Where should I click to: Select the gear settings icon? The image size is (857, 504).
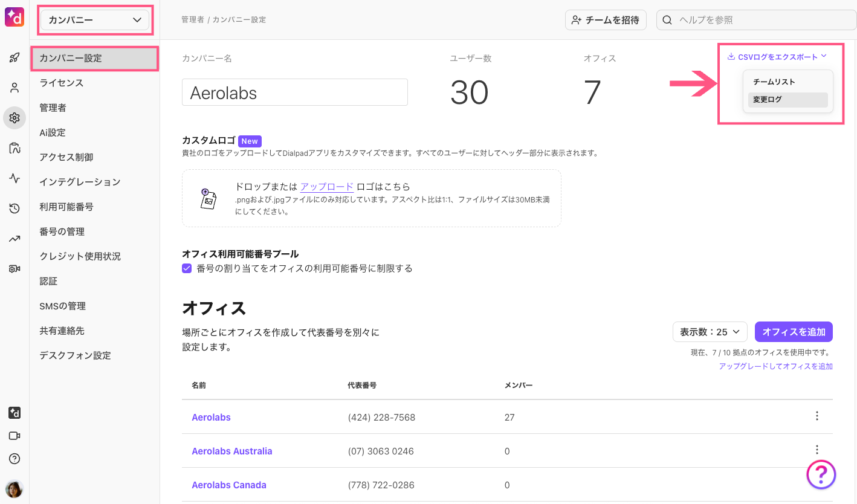point(15,117)
